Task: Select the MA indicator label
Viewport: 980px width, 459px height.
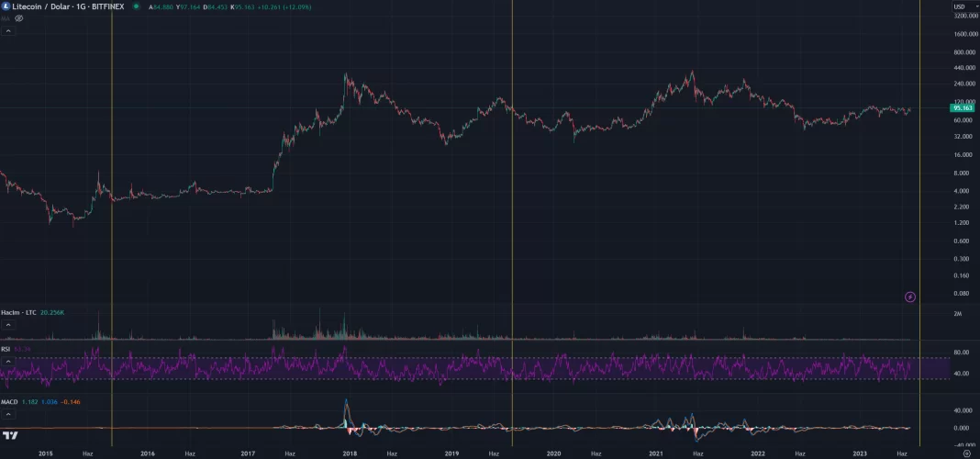Action: click(6, 17)
